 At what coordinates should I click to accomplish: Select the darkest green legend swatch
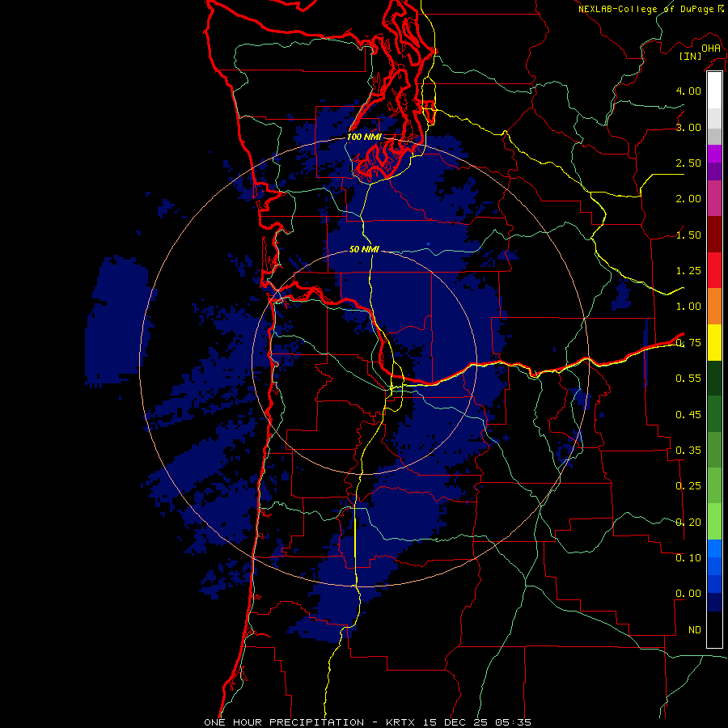714,379
